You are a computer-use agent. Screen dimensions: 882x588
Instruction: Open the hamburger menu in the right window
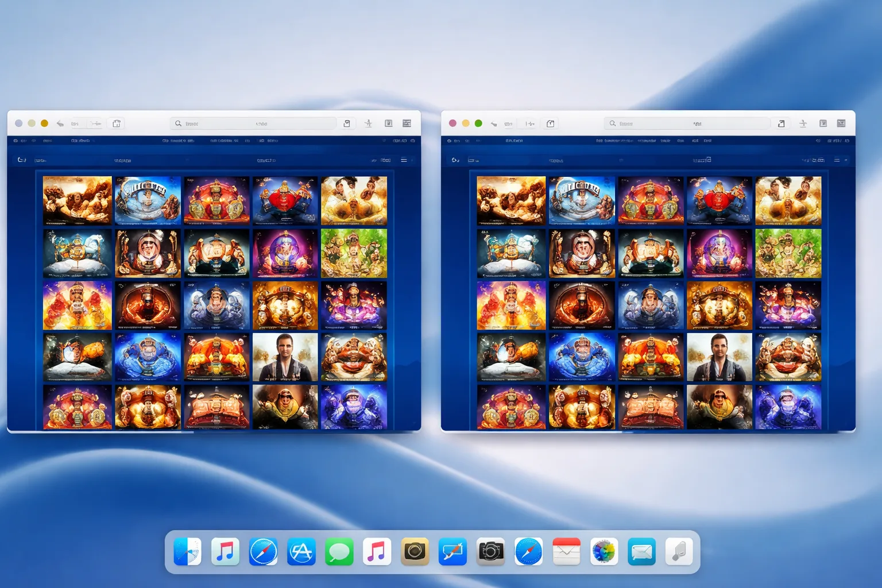coord(837,160)
